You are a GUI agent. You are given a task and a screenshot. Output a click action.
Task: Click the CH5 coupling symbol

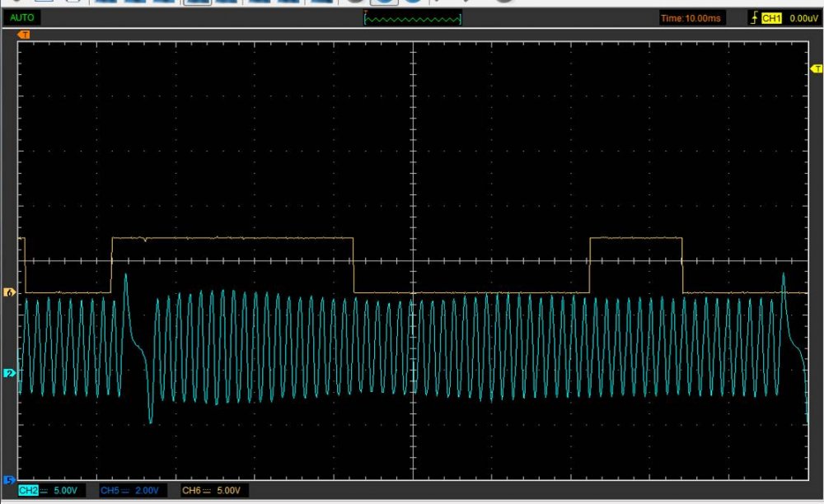point(126,491)
